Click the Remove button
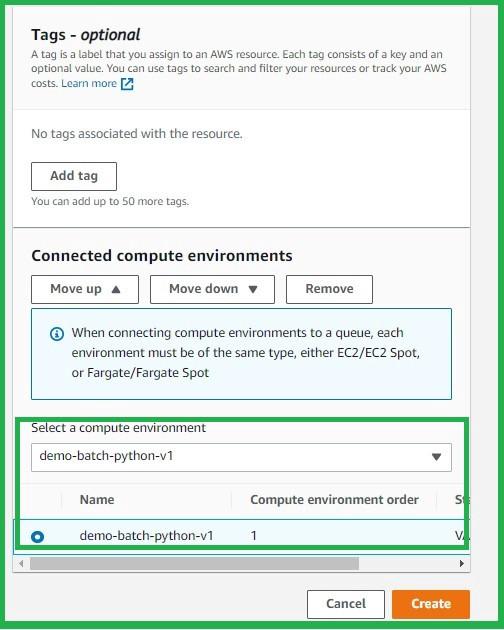This screenshot has height=630, width=504. coord(329,289)
